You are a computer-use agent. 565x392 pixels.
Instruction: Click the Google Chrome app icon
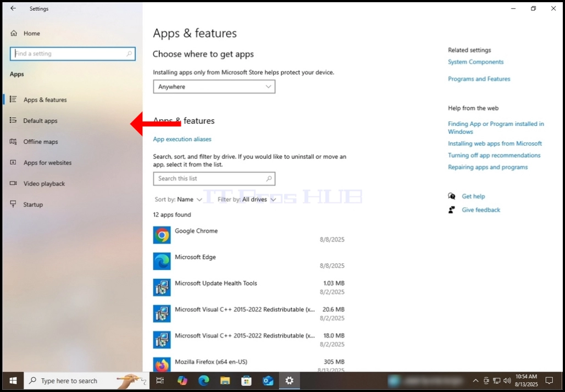pyautogui.click(x=162, y=235)
